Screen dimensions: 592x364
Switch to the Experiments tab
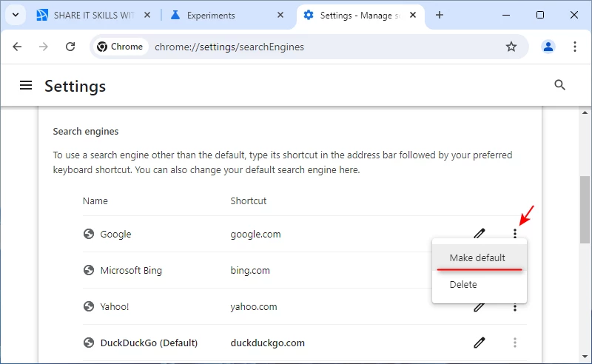(x=211, y=16)
